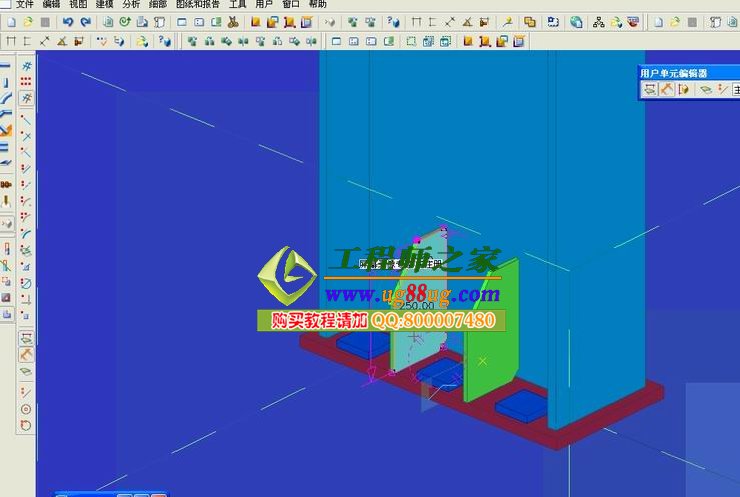Viewport: 740px width, 497px height.
Task: Click the Undo arrow icon
Action: (68, 21)
